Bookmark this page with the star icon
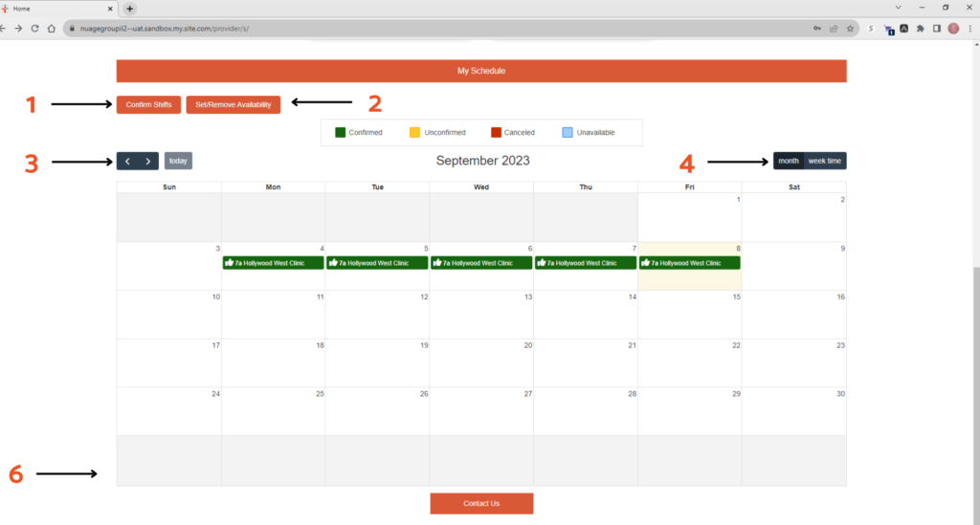The width and height of the screenshot is (980, 525). point(850,29)
